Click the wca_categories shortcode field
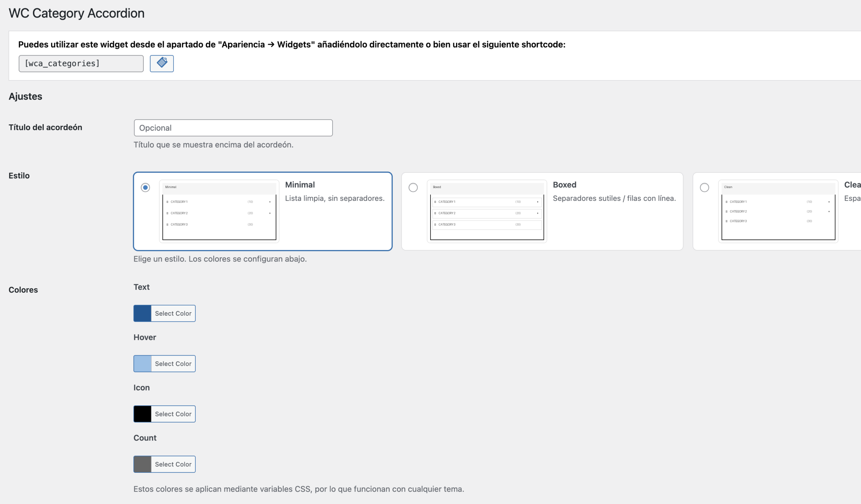This screenshot has width=861, height=504. point(81,64)
